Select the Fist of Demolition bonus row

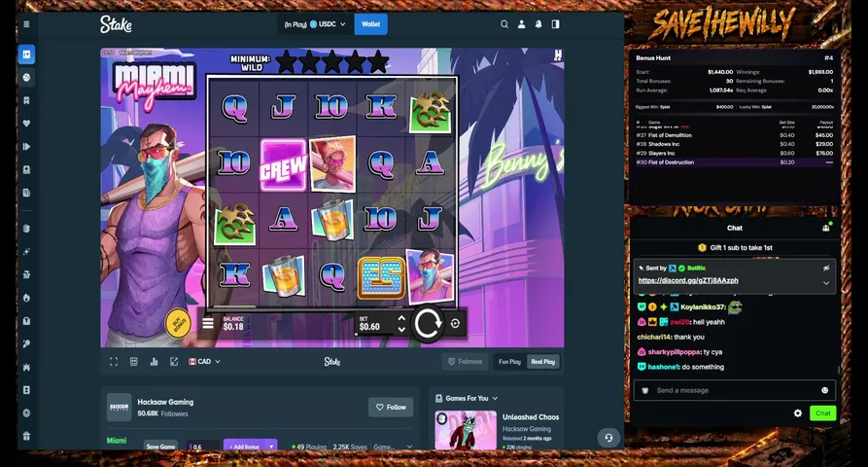click(x=735, y=135)
